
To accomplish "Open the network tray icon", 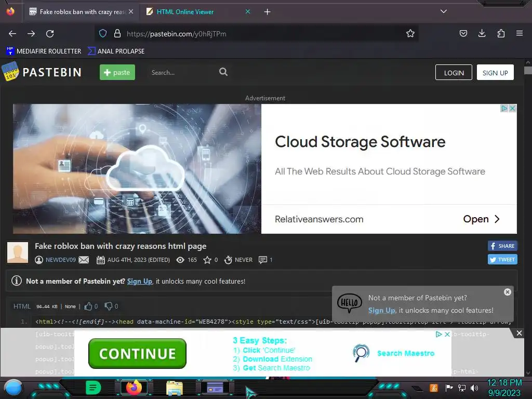I will 462,388.
